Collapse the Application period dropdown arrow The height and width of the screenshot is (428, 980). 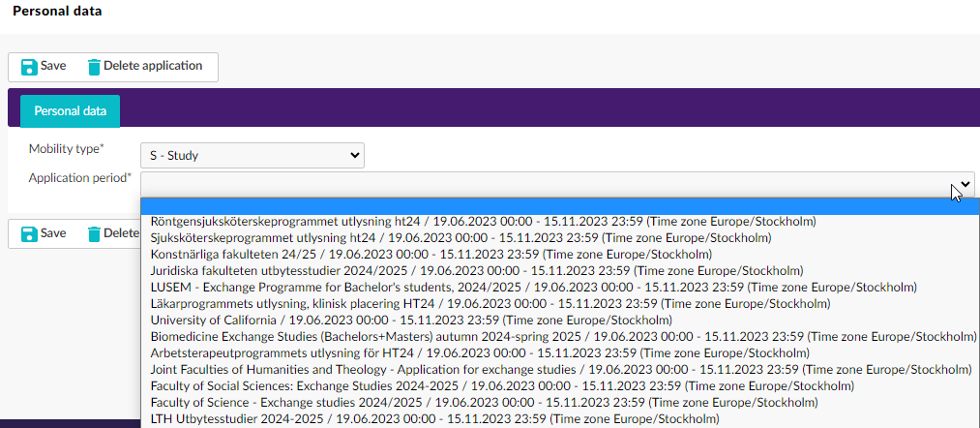tap(965, 184)
